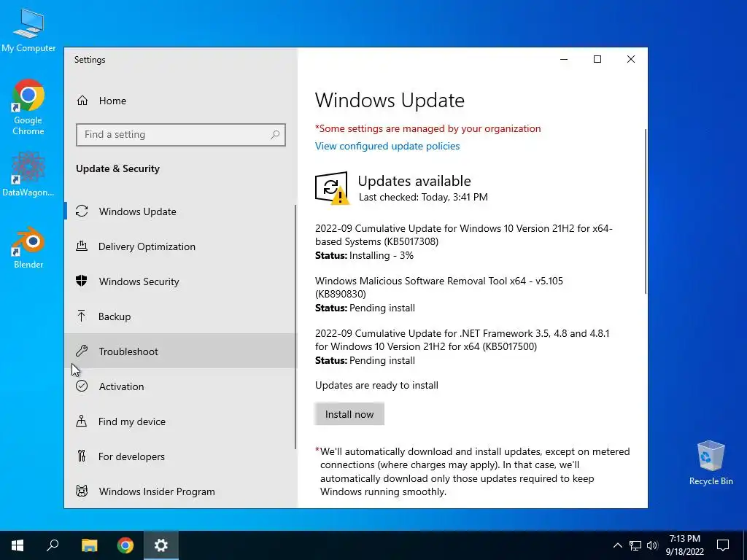The image size is (747, 560).
Task: Click the Backup upward arrow icon
Action: [82, 316]
